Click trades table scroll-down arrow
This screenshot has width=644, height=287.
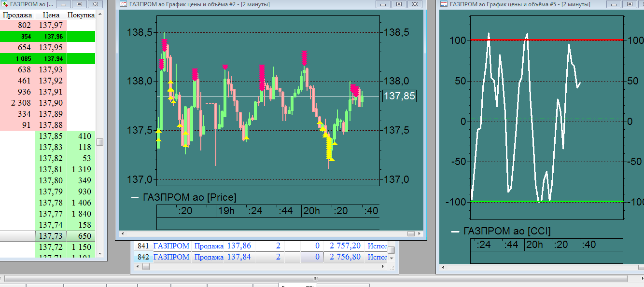coord(392,258)
